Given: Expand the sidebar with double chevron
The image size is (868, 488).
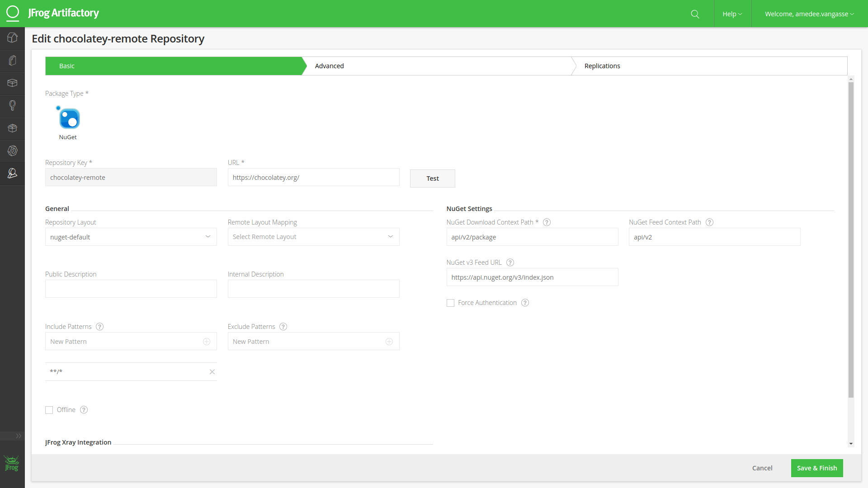Looking at the screenshot, I should click(x=19, y=436).
